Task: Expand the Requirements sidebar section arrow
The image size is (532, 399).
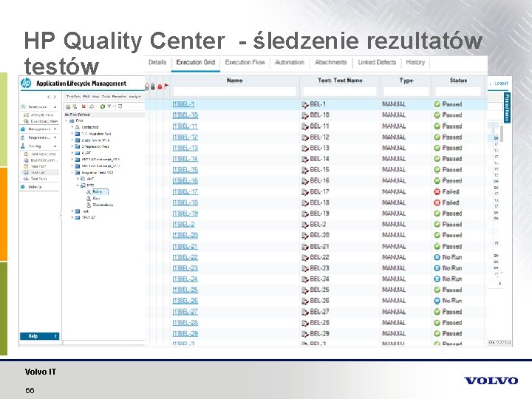Action: coord(55,137)
